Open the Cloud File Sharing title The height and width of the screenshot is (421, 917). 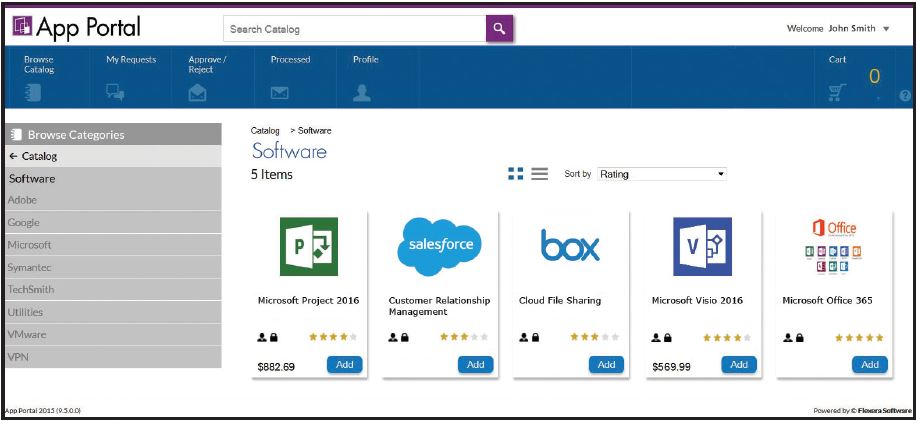(560, 301)
